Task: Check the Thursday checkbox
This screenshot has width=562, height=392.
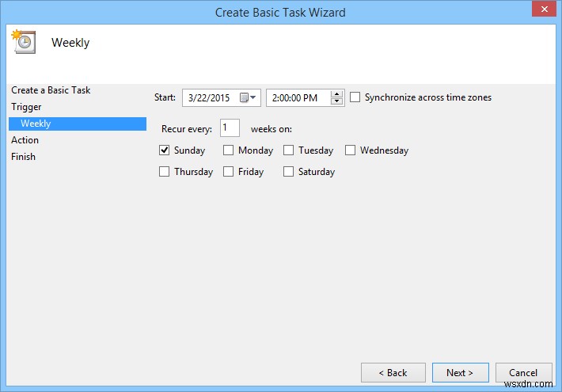Action: coord(164,172)
